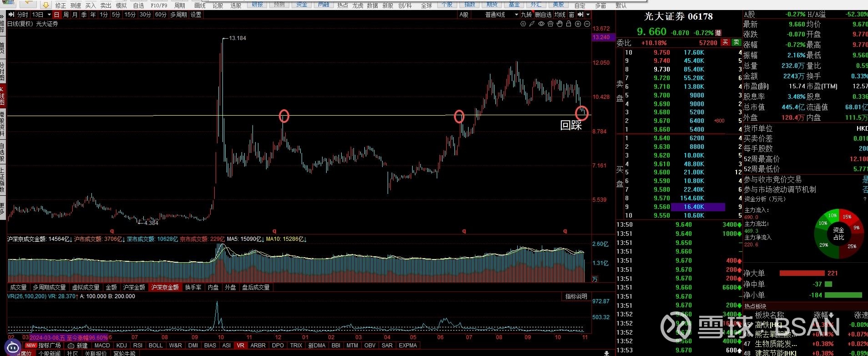This screenshot has height=356, width=868.
Task: Click the 港 badge beside price change
Action: point(718,33)
